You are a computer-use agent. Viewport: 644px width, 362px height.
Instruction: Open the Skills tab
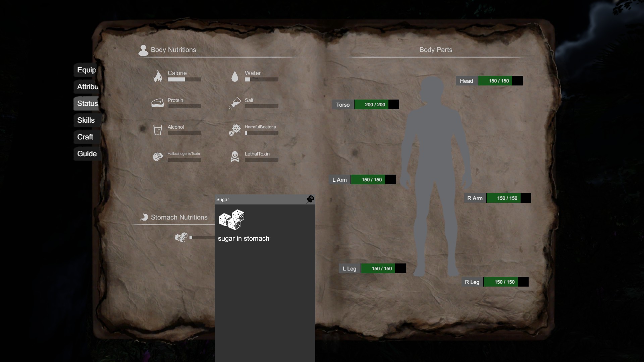pyautogui.click(x=86, y=120)
